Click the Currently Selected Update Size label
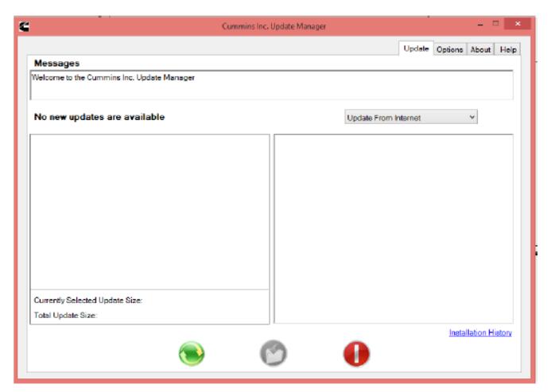This screenshot has height=392, width=551. click(x=87, y=301)
